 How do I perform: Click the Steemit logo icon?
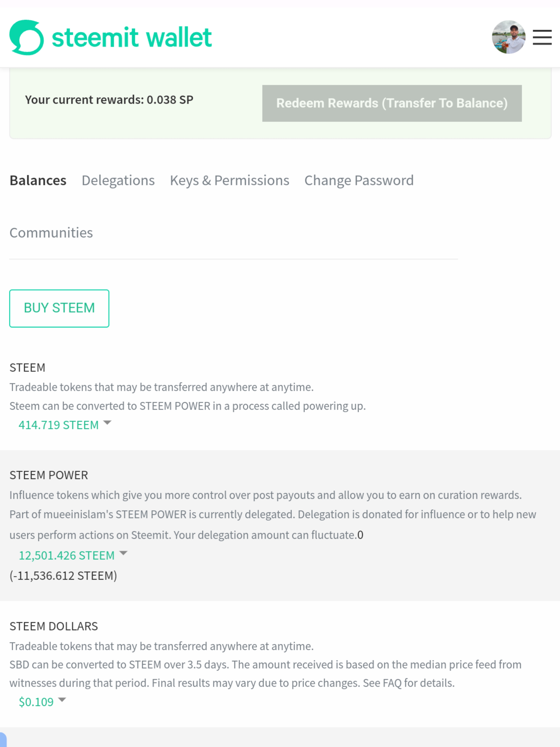coord(26,37)
